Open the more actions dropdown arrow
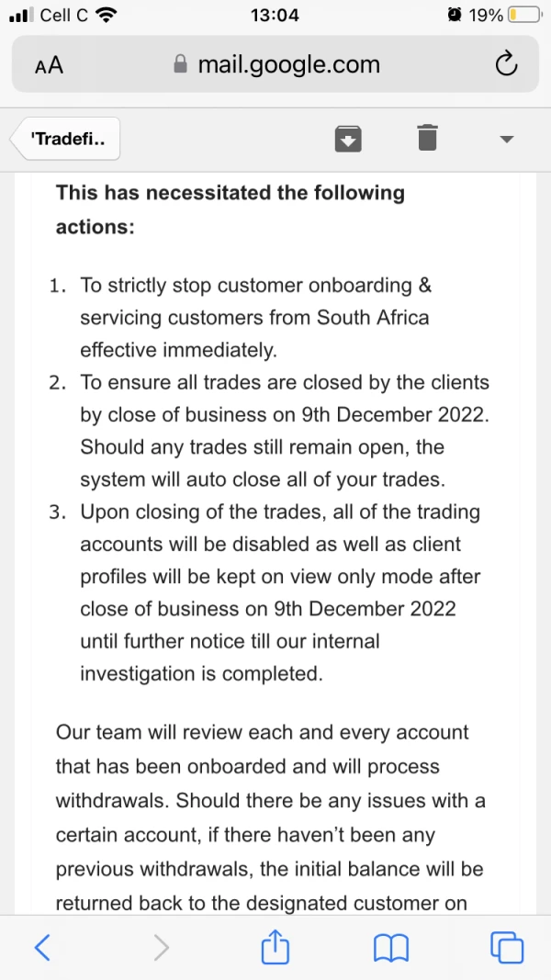The width and height of the screenshot is (551, 980). tap(506, 140)
